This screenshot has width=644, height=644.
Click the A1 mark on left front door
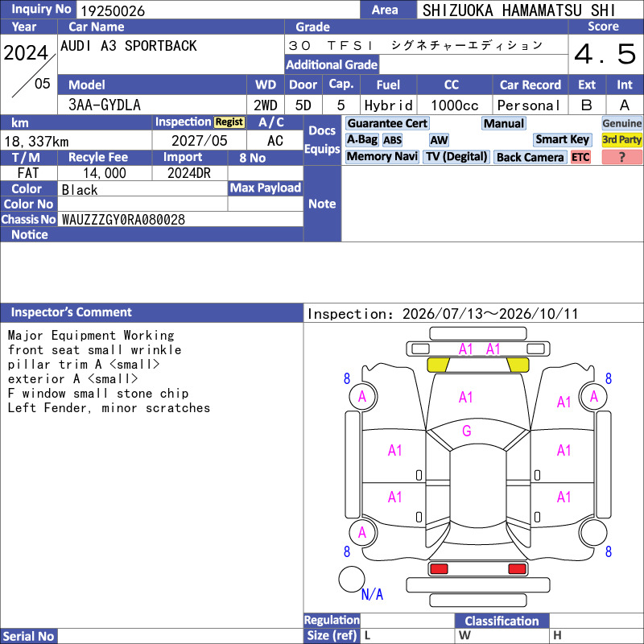394,451
